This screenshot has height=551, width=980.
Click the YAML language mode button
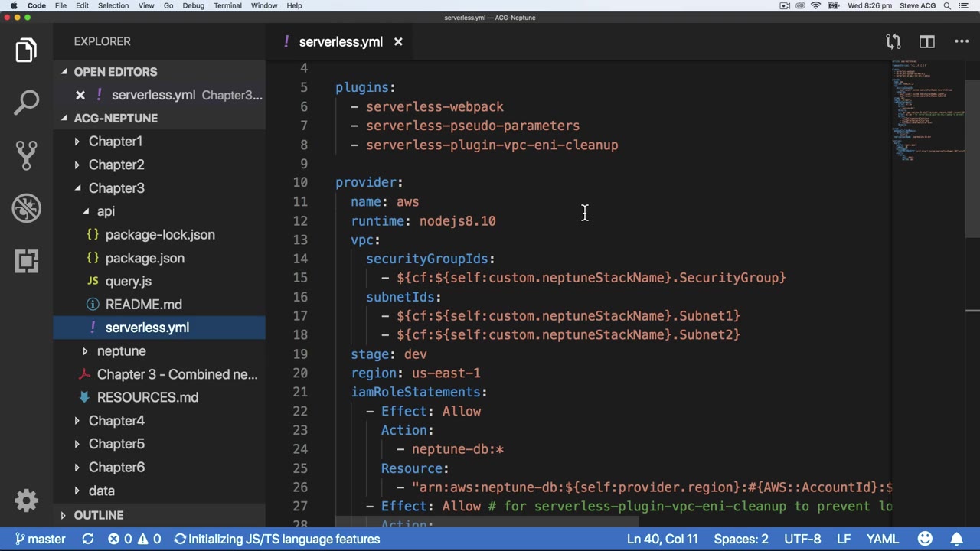click(882, 539)
